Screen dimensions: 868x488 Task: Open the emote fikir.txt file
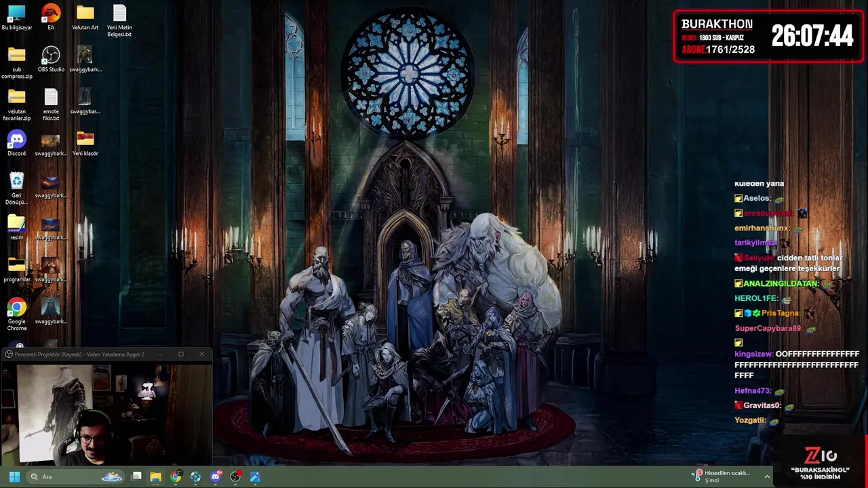[51, 104]
